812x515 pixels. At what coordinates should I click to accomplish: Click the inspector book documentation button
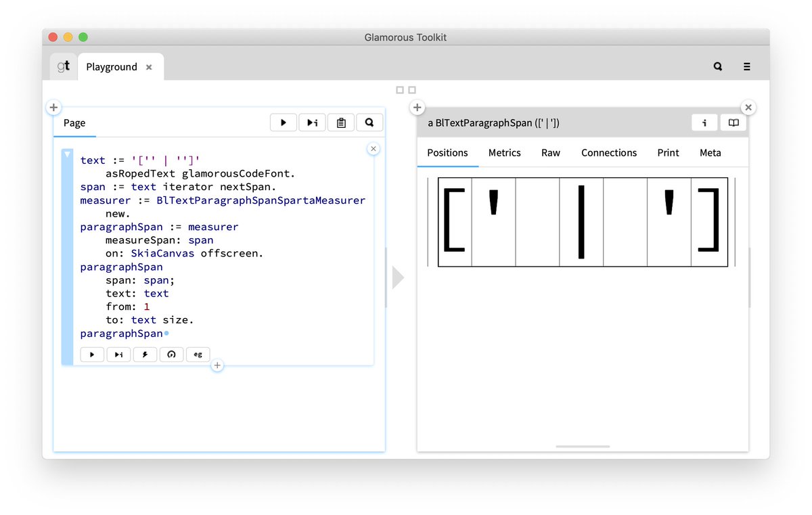pyautogui.click(x=734, y=122)
